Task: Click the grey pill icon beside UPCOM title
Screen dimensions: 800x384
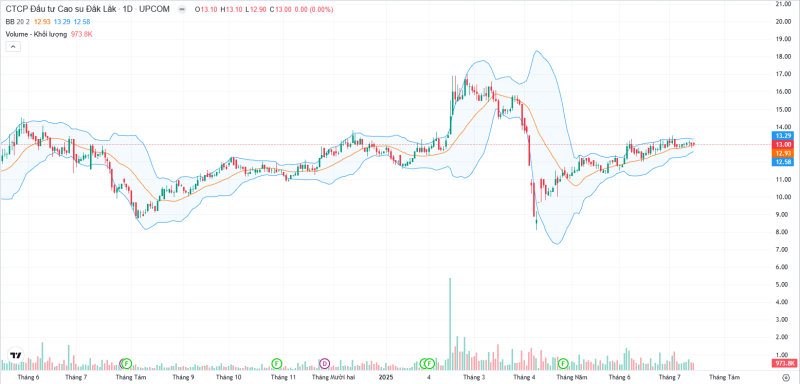Action: click(x=182, y=10)
